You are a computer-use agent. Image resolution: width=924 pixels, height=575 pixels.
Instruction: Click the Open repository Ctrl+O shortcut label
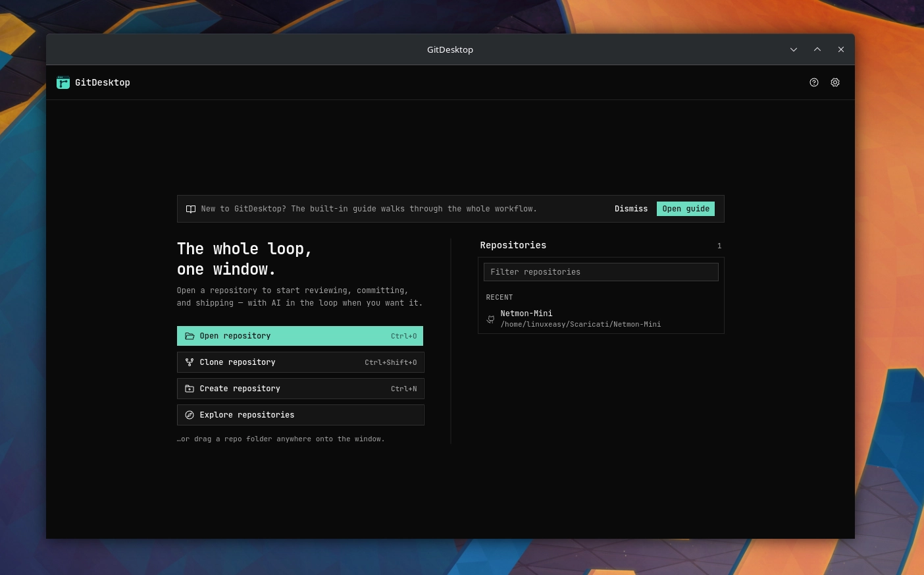[x=404, y=336]
